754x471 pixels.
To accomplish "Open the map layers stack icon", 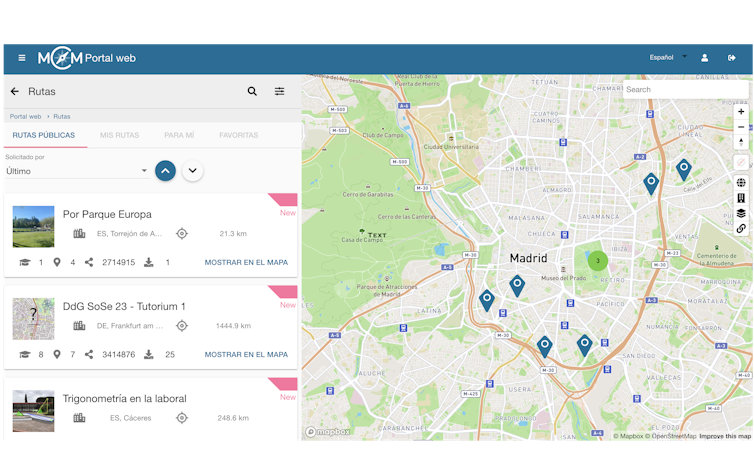I will tap(741, 213).
